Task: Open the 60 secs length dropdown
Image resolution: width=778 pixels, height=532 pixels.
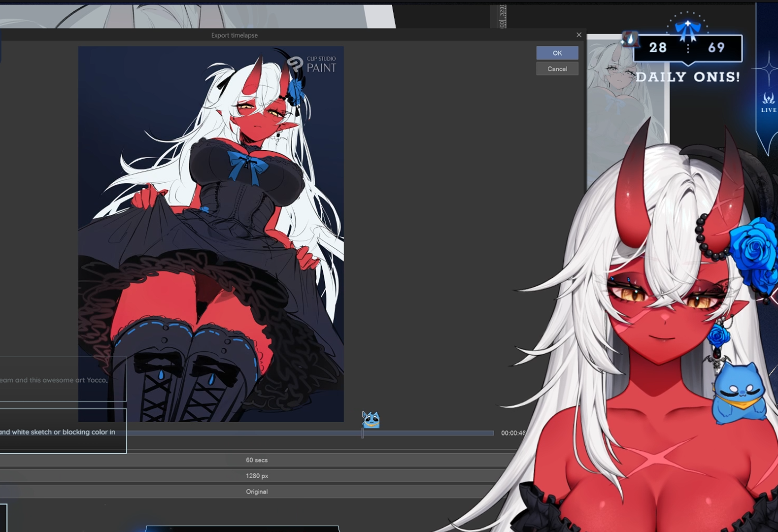Action: (x=257, y=460)
